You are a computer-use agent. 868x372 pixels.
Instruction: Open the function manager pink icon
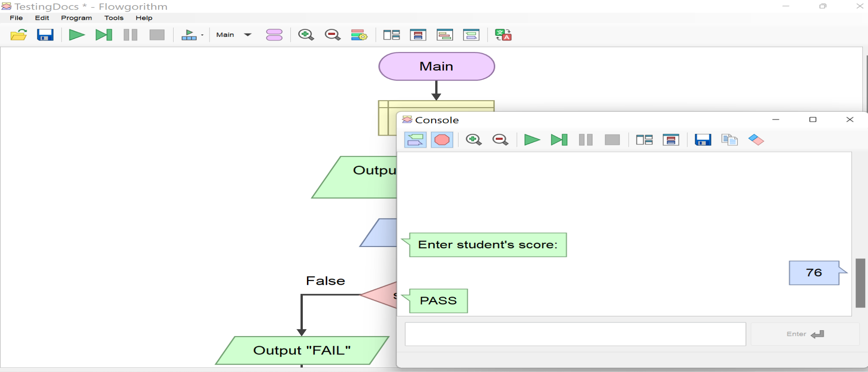(274, 35)
